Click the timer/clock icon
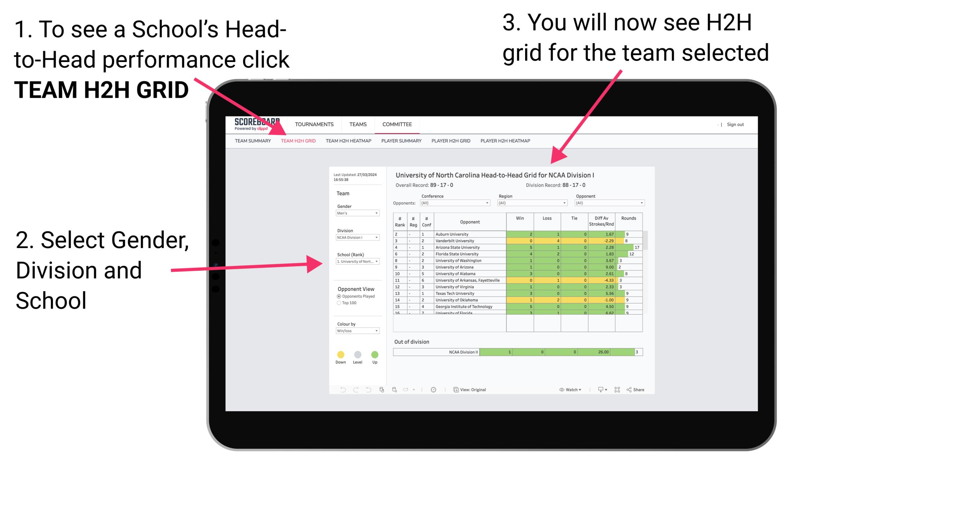This screenshot has height=527, width=980. [432, 389]
